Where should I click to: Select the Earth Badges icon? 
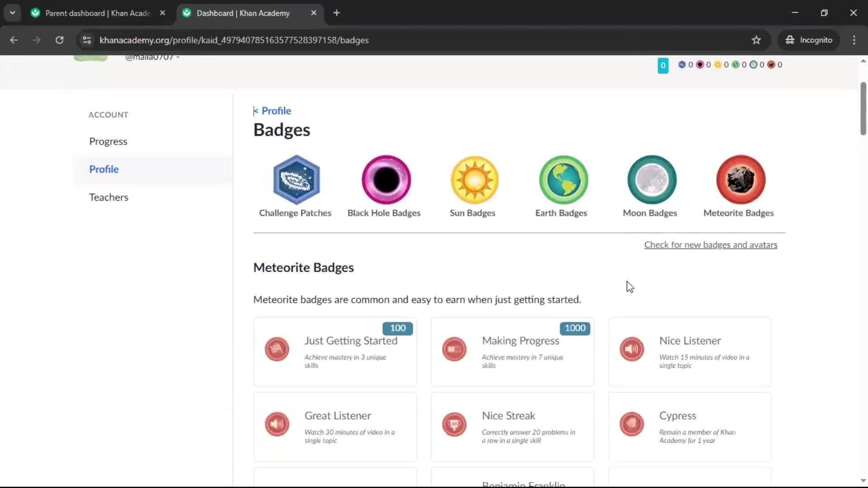(563, 180)
